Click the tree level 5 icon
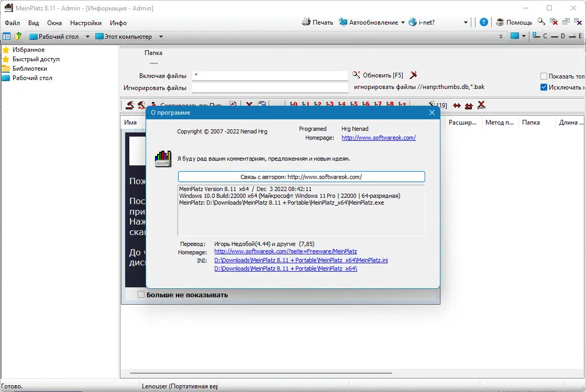This screenshot has height=392, width=586. click(x=354, y=104)
